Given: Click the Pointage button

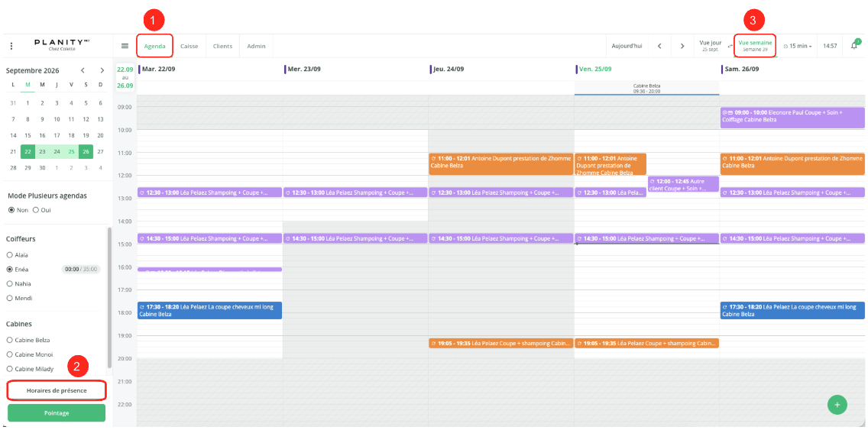Looking at the screenshot, I should (x=57, y=413).
